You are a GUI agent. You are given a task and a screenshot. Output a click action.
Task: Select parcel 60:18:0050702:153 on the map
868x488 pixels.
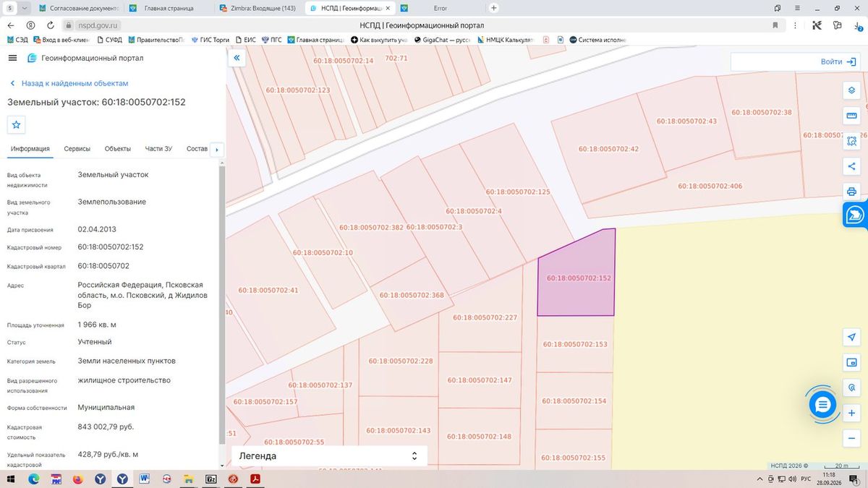(576, 344)
